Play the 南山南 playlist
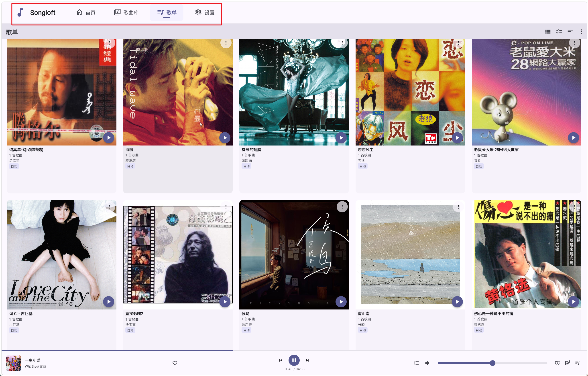Viewport: 588px width, 376px height. point(457,302)
